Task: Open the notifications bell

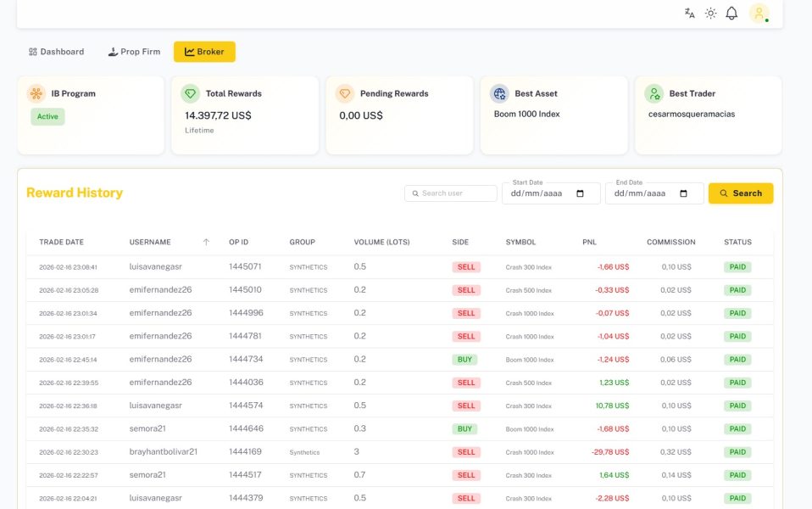Action: click(731, 14)
